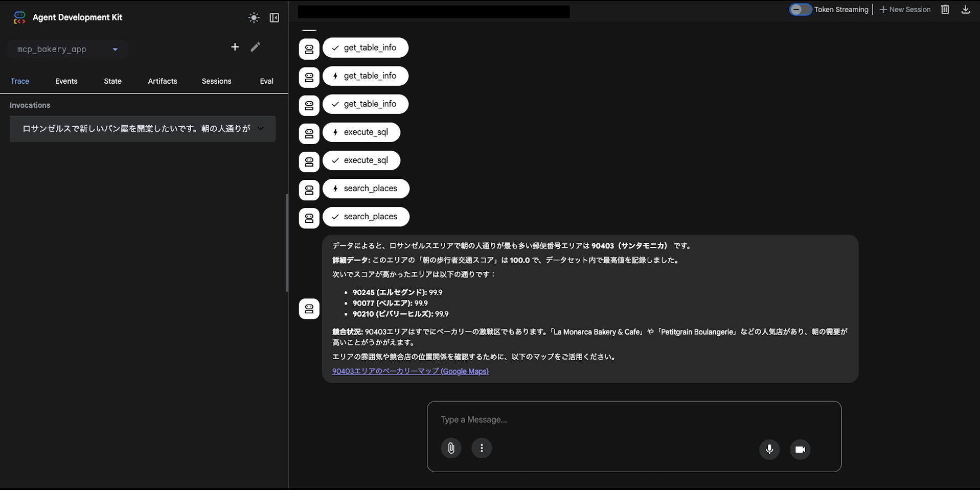The image size is (980, 490).
Task: Click the pencil edit icon
Action: click(256, 47)
